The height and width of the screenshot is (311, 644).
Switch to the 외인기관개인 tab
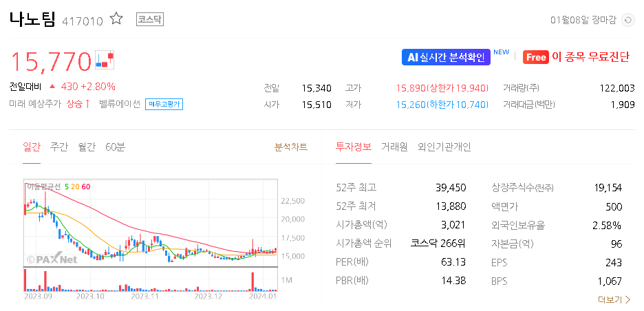pos(444,147)
